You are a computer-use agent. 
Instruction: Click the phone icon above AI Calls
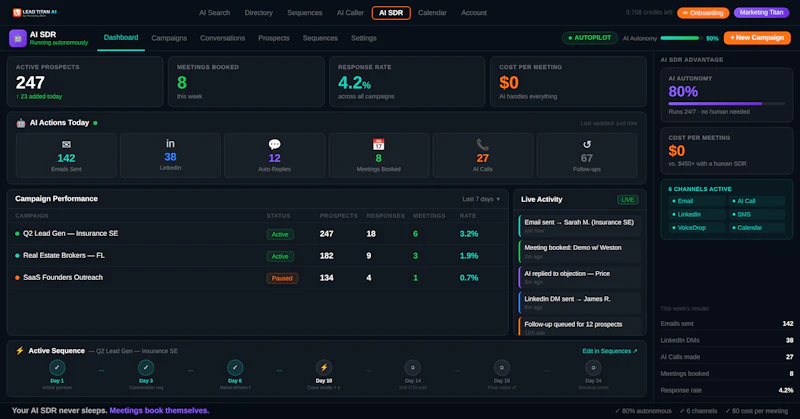(x=483, y=144)
